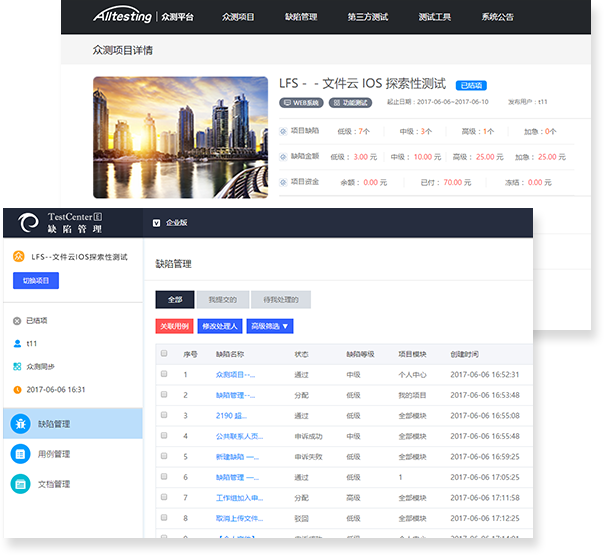Click the 用例管理 list icon in sidebar
The height and width of the screenshot is (555, 604).
point(20,454)
